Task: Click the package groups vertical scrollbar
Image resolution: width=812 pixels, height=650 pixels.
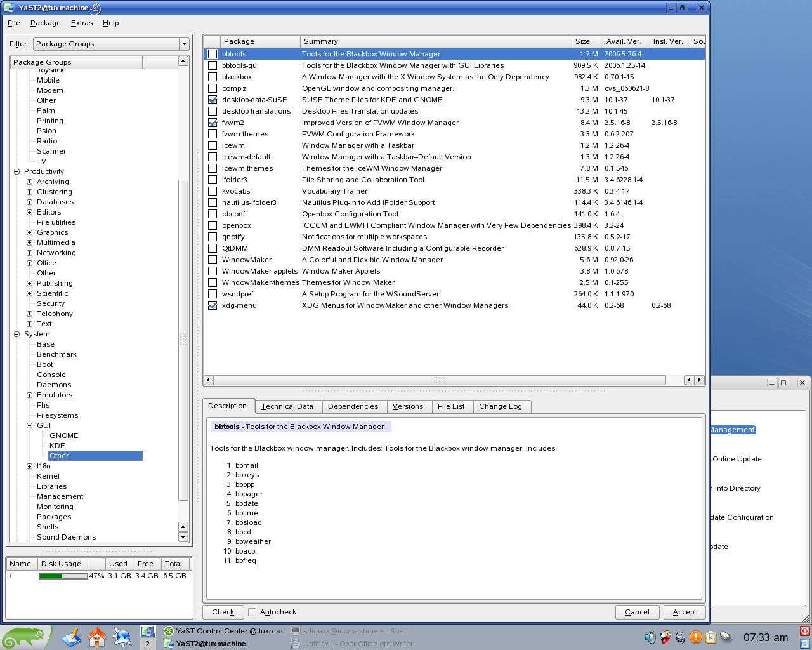Action: pyautogui.click(x=183, y=340)
